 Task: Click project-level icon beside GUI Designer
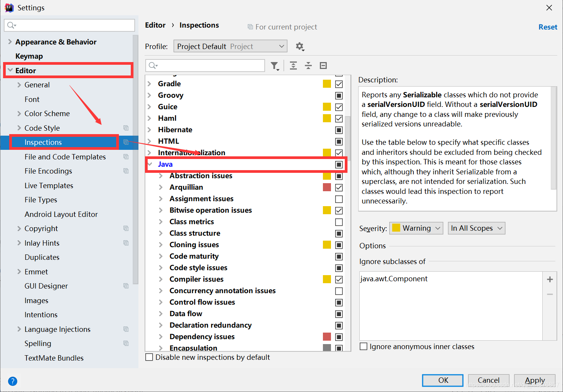click(x=126, y=286)
